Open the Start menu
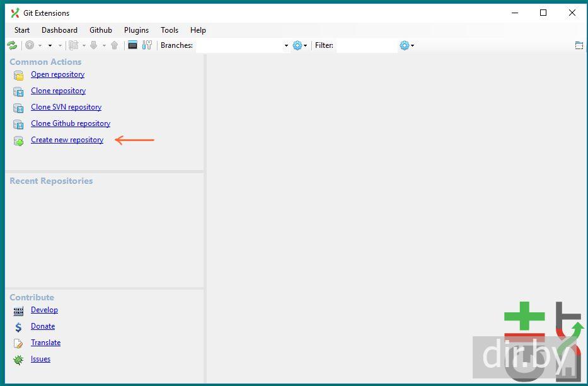588x386 pixels. [x=22, y=30]
